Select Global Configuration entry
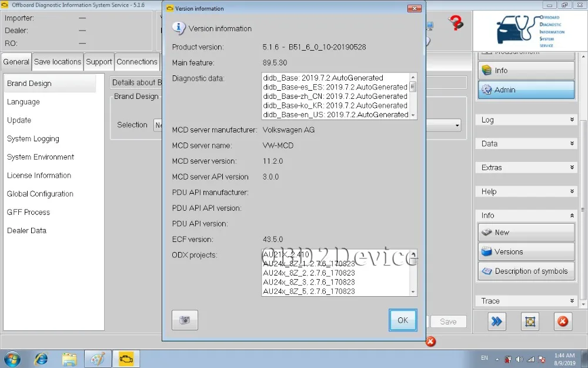 (40, 194)
